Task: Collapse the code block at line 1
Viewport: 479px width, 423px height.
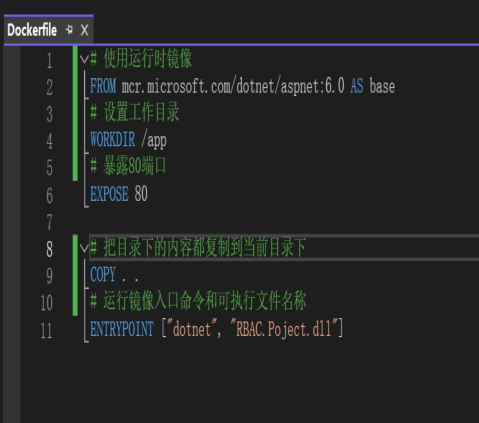Action: coord(84,59)
